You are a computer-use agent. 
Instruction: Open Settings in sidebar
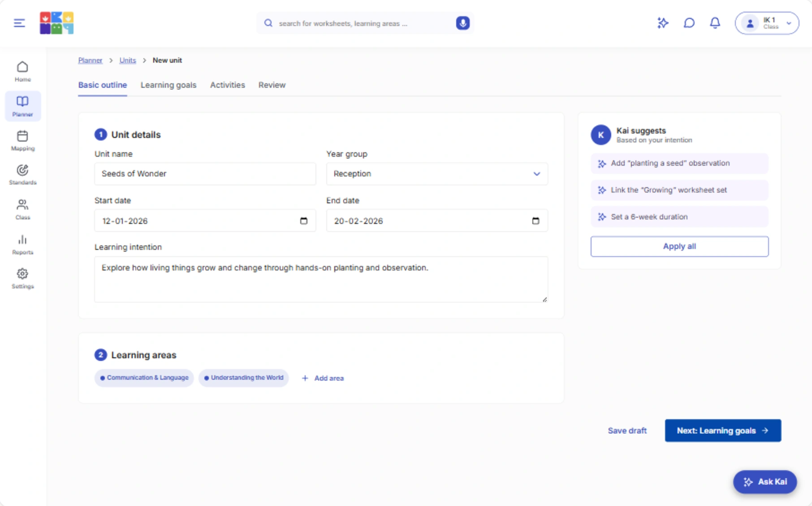(x=22, y=279)
